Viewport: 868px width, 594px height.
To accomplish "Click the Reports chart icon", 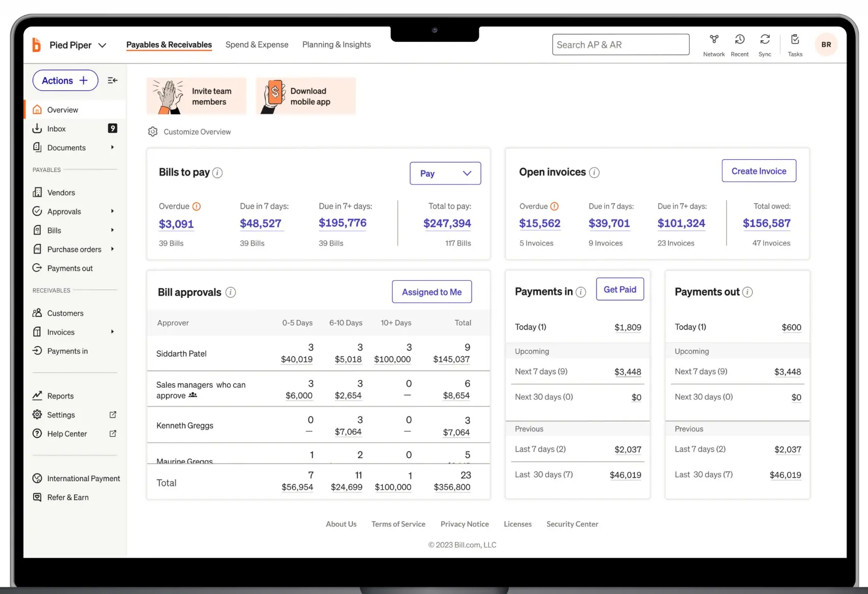I will (x=37, y=395).
